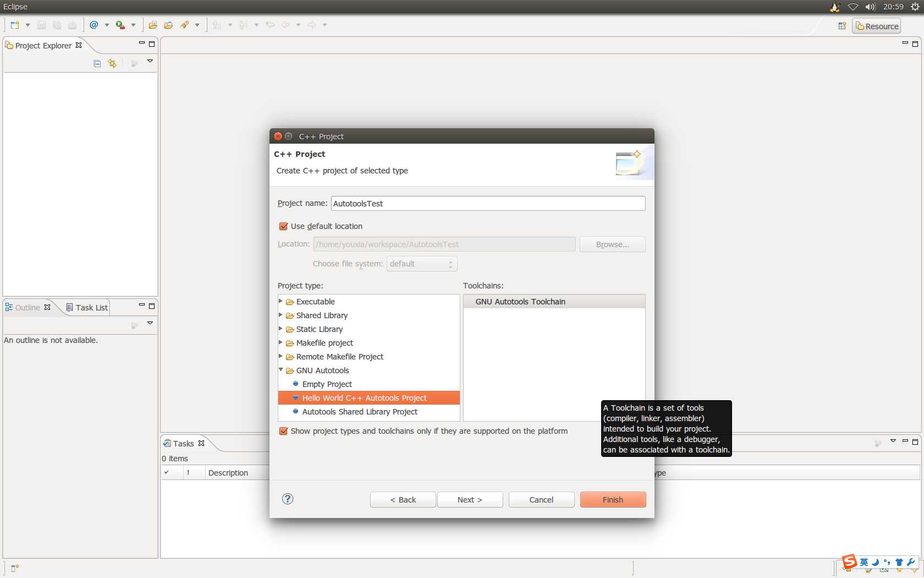Screen dimensions: 924x578
Task: Toggle Link with Editor in Project Explorer
Action: 112,63
